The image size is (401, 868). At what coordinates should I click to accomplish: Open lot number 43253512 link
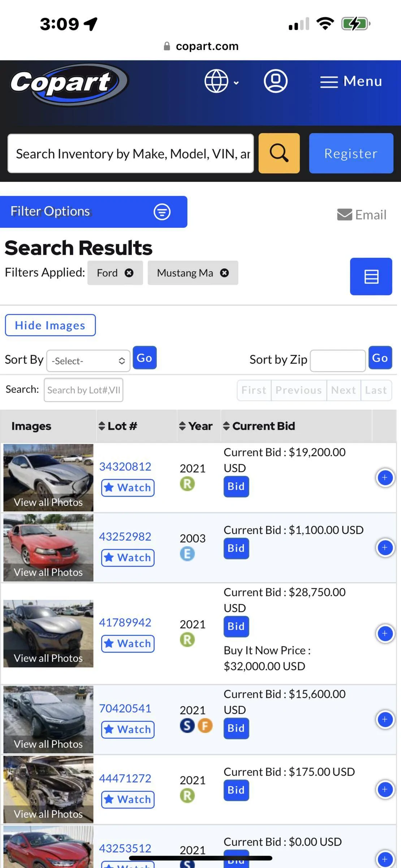click(x=125, y=848)
